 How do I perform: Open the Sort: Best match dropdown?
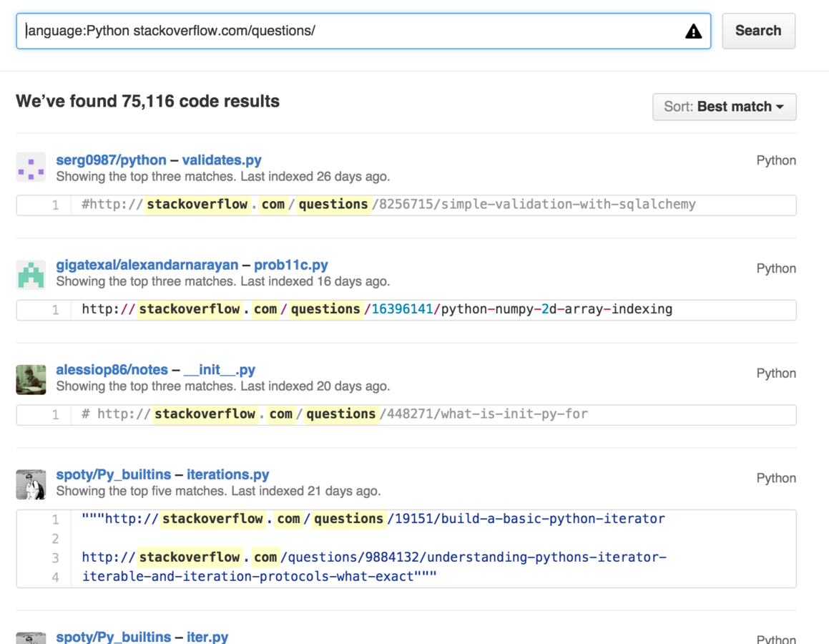724,107
